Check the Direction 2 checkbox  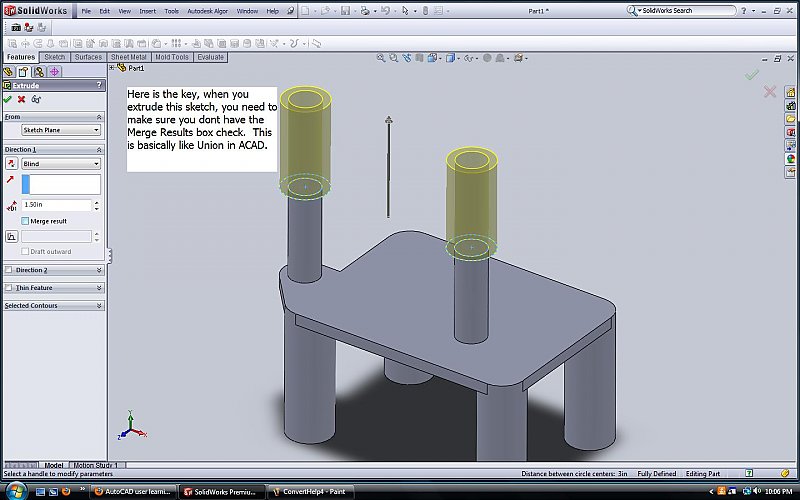pyautogui.click(x=9, y=270)
